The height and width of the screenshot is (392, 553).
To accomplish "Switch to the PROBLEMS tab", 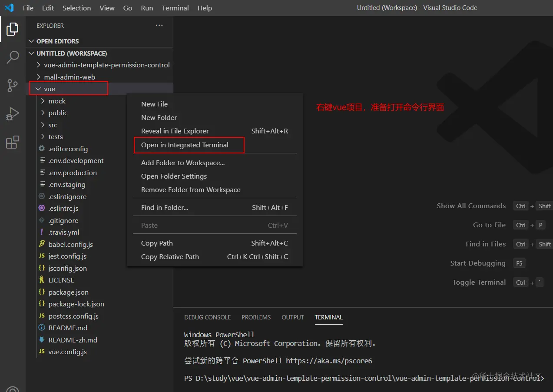I will click(256, 317).
